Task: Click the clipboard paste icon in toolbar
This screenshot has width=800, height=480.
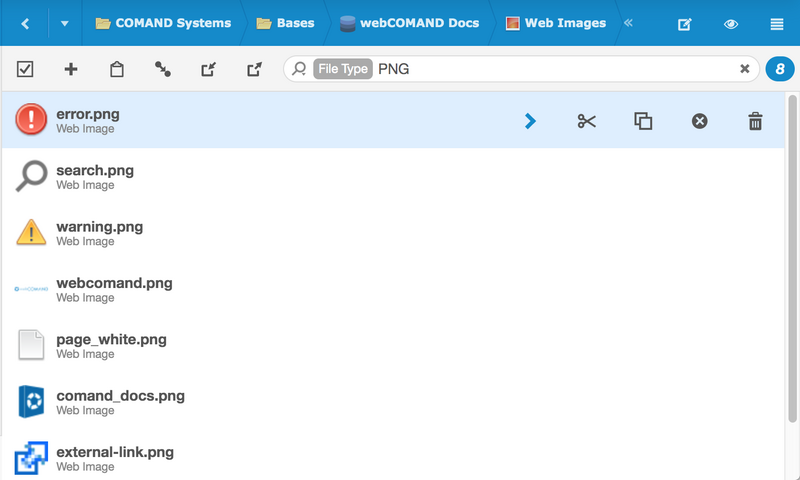Action: coord(117,69)
